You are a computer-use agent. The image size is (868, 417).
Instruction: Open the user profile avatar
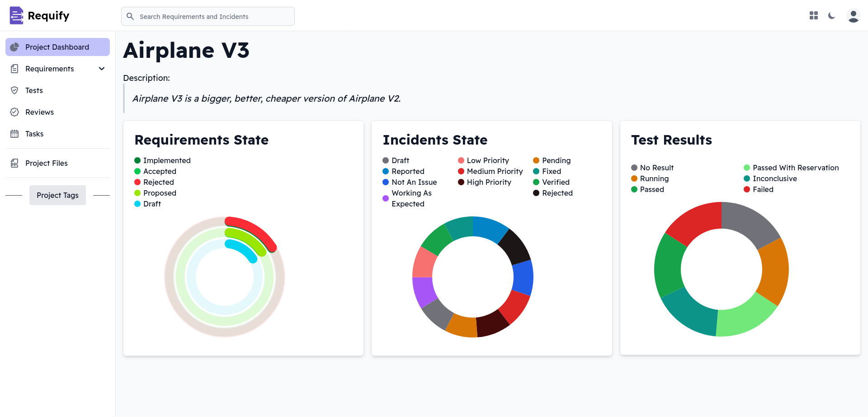point(853,16)
